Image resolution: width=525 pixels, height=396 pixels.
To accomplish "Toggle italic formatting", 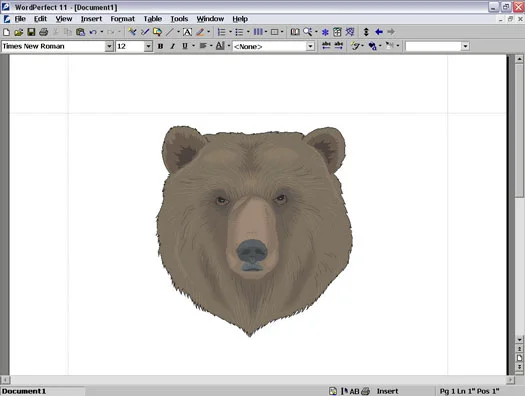I will pyautogui.click(x=172, y=46).
